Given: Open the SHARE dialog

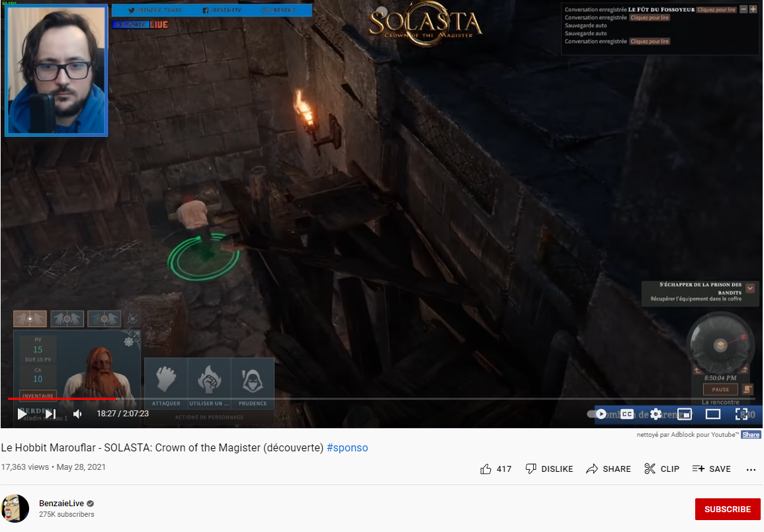Looking at the screenshot, I should click(608, 469).
